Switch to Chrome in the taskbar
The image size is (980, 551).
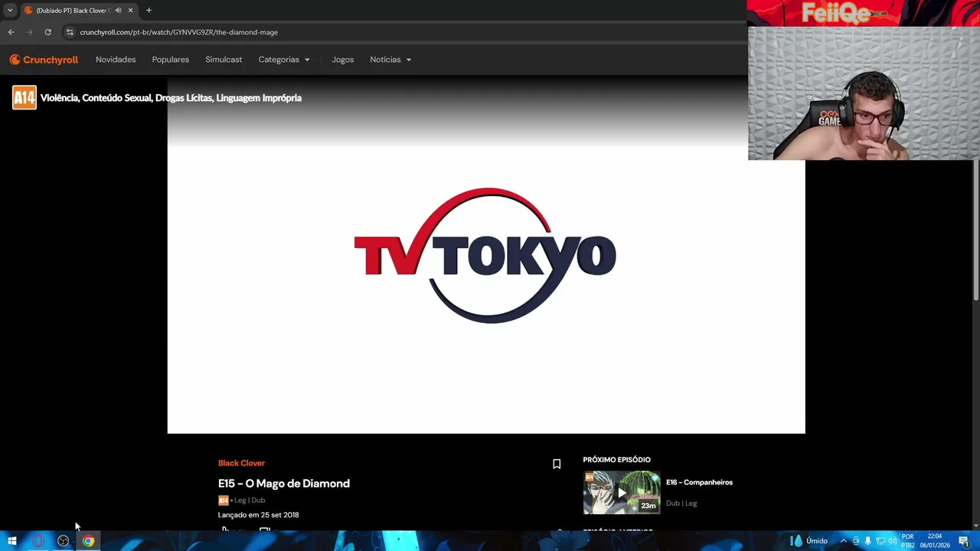[x=89, y=541]
